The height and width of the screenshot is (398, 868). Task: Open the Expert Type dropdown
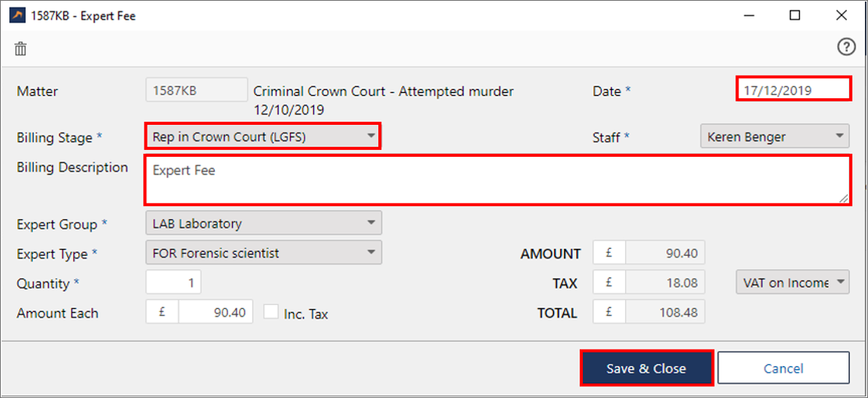[x=263, y=253]
